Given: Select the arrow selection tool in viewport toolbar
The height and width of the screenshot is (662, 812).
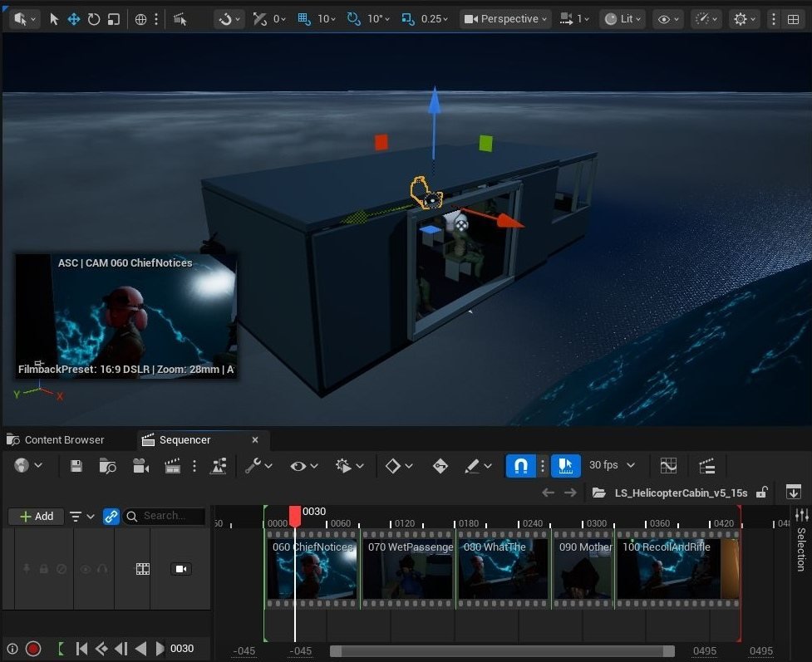Looking at the screenshot, I should click(53, 19).
